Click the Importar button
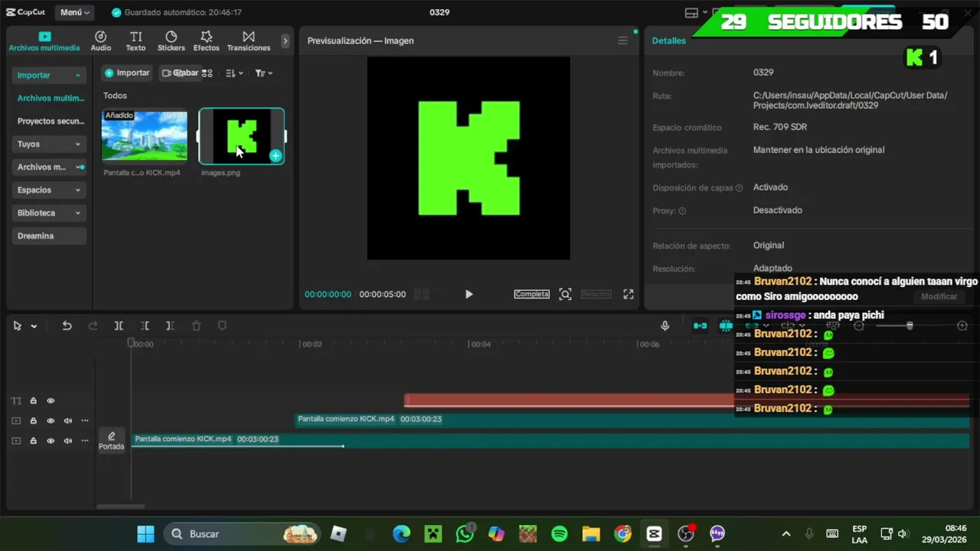 tap(127, 73)
